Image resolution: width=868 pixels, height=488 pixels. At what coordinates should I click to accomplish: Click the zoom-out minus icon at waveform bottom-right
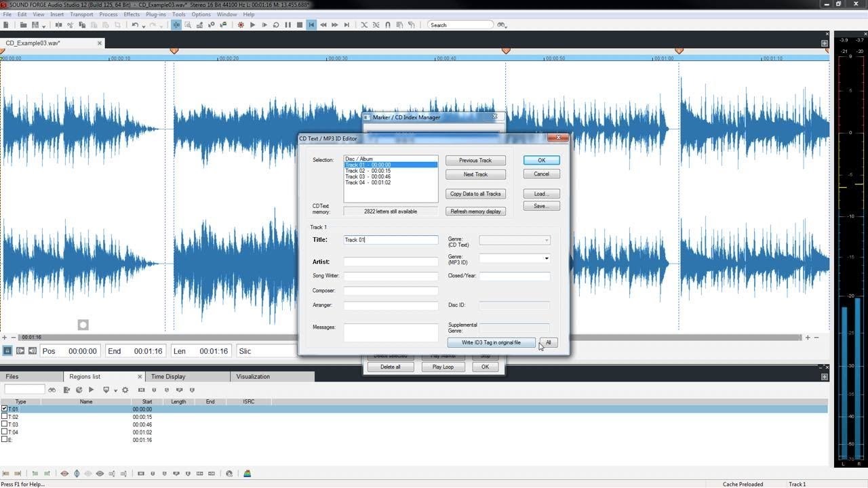(816, 337)
